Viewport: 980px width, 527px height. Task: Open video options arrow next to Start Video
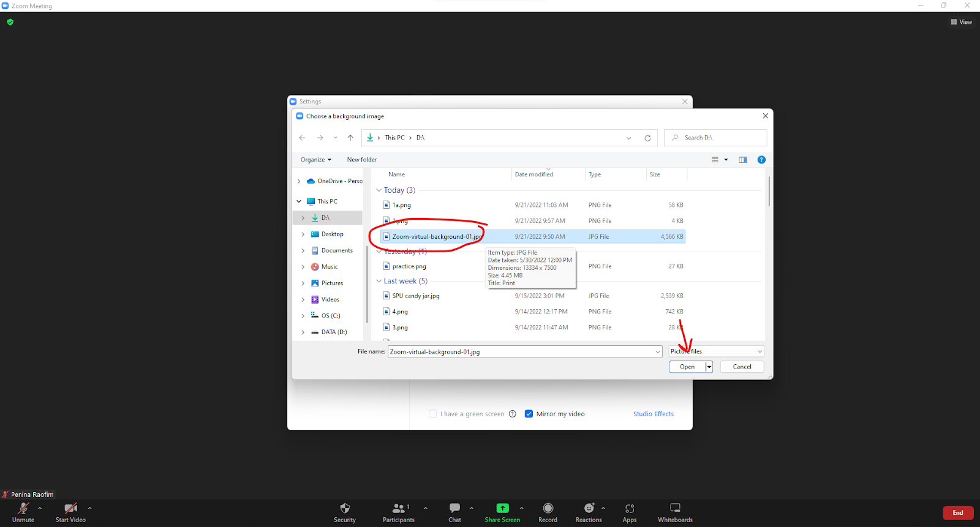click(x=89, y=508)
